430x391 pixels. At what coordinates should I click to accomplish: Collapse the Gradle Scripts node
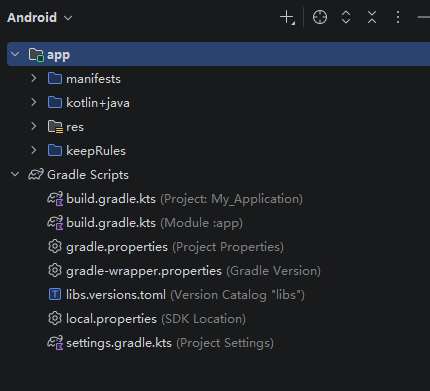[x=15, y=174]
